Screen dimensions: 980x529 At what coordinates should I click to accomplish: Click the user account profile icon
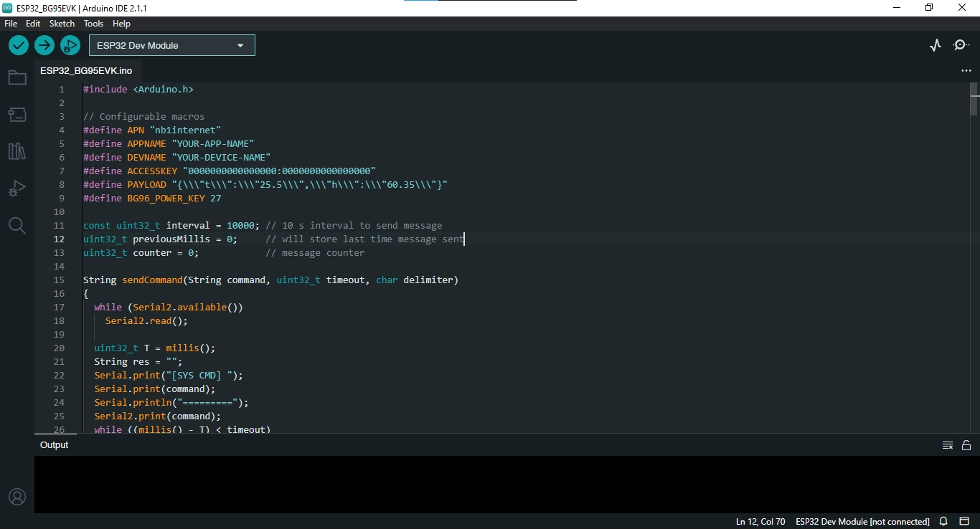click(x=17, y=497)
